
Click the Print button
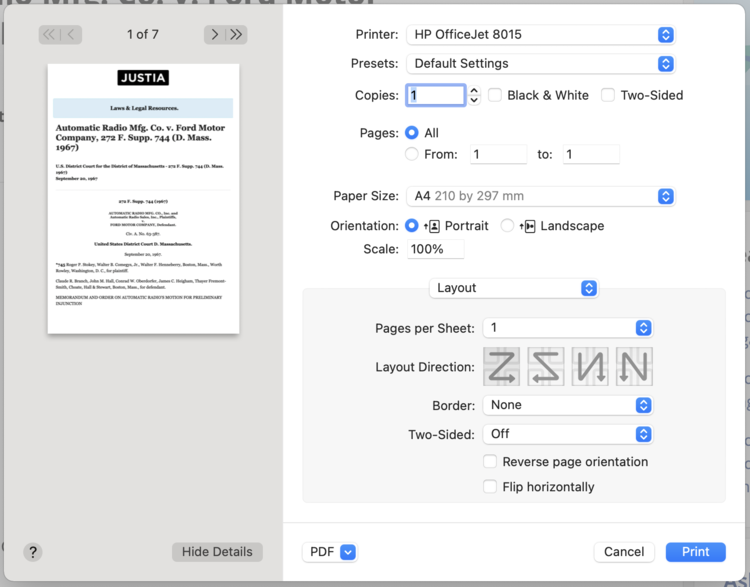pos(695,552)
